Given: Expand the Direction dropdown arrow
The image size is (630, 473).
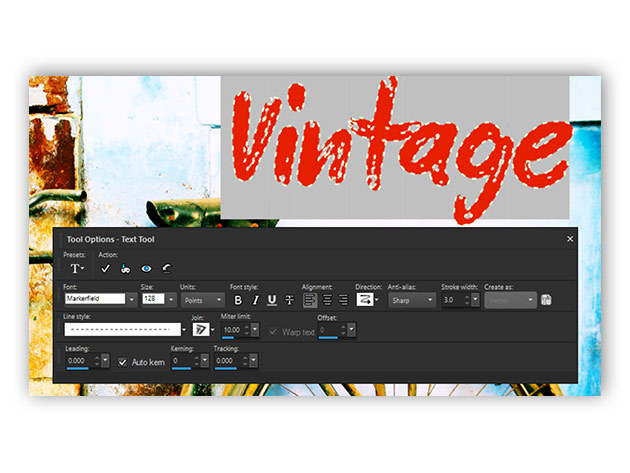Looking at the screenshot, I should pos(376,299).
